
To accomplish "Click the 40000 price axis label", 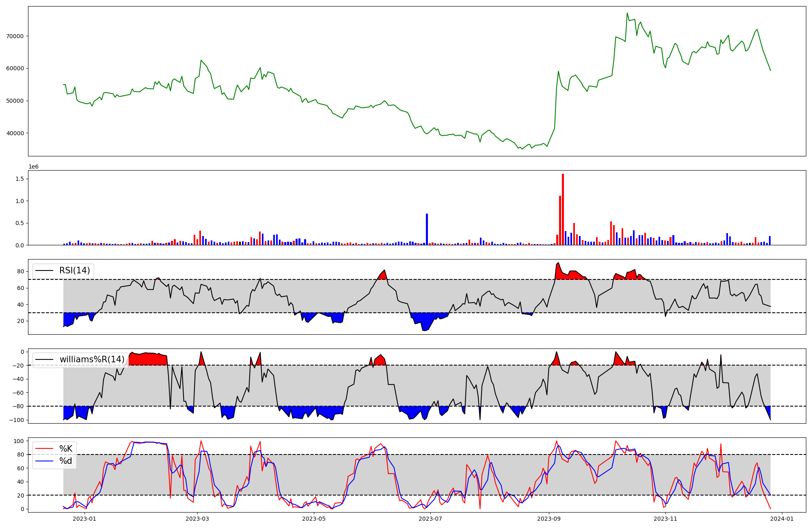I will (15, 133).
